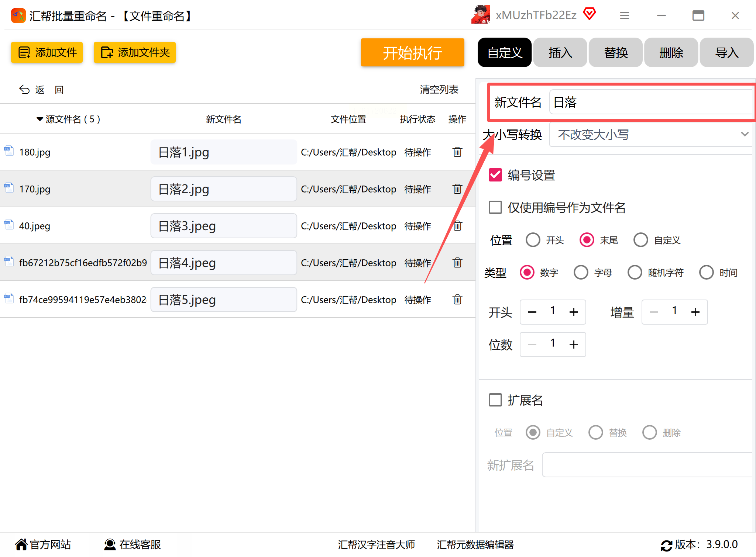
Task: Uncheck the 编号设置 checkbox
Action: coord(495,175)
